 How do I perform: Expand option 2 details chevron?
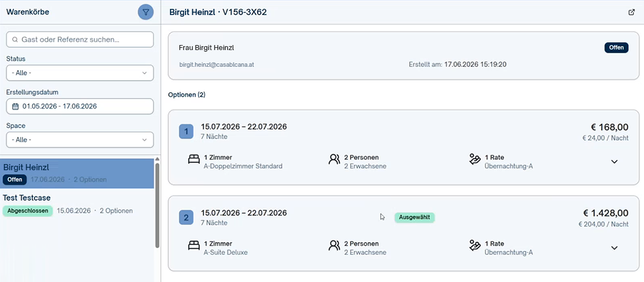[615, 248]
